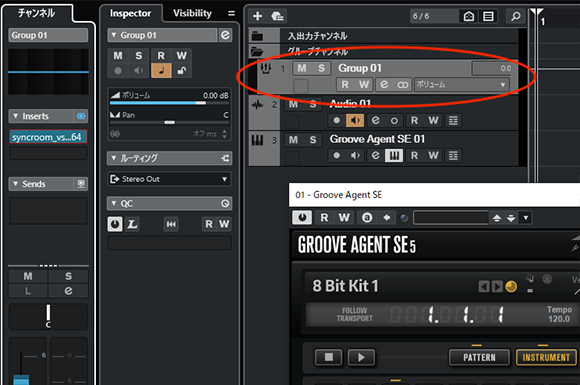
Task: Open Inspector setup menu equals icon
Action: 231,14
